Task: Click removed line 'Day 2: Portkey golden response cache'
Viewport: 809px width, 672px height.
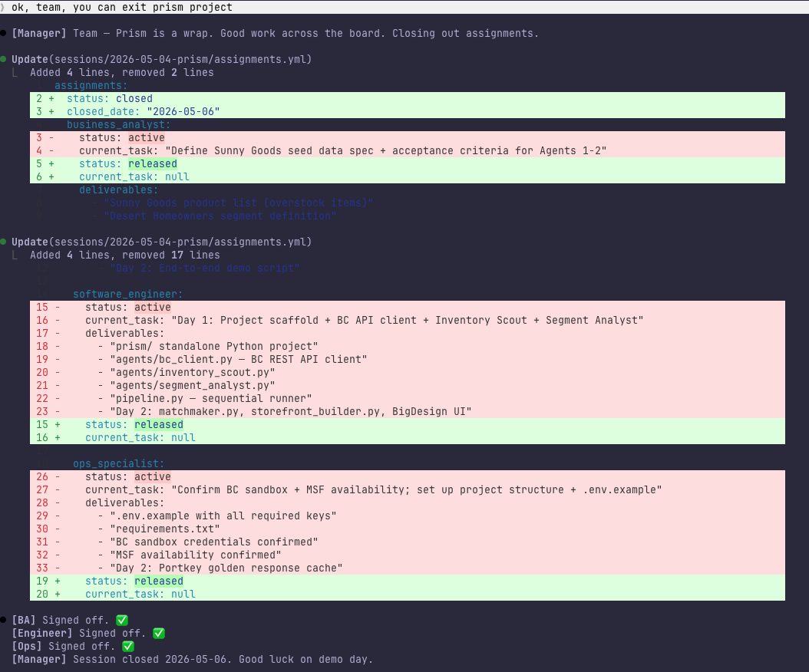Action: point(408,568)
